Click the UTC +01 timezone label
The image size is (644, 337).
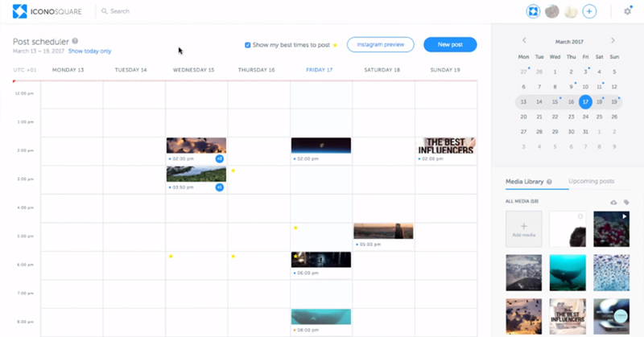[x=25, y=70]
